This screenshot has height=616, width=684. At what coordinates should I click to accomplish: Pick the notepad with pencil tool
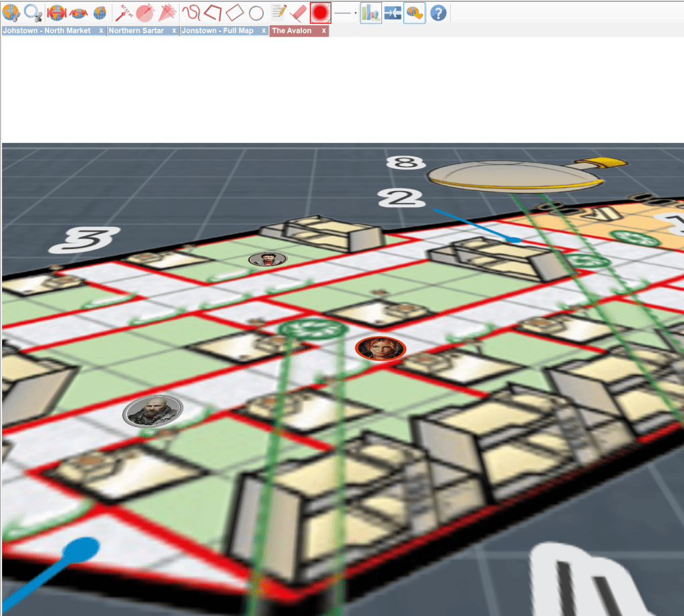click(279, 12)
